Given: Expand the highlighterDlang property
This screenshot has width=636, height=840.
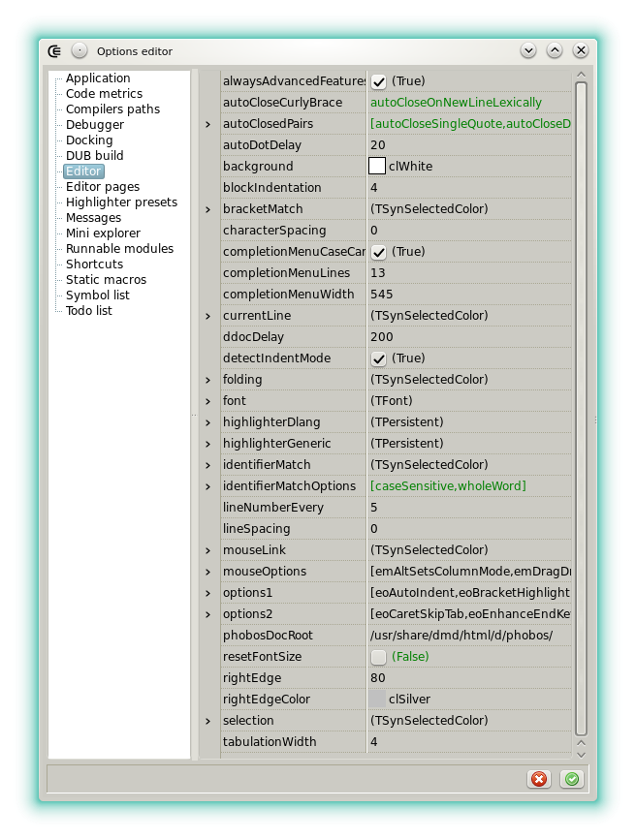Looking at the screenshot, I should 207,422.
